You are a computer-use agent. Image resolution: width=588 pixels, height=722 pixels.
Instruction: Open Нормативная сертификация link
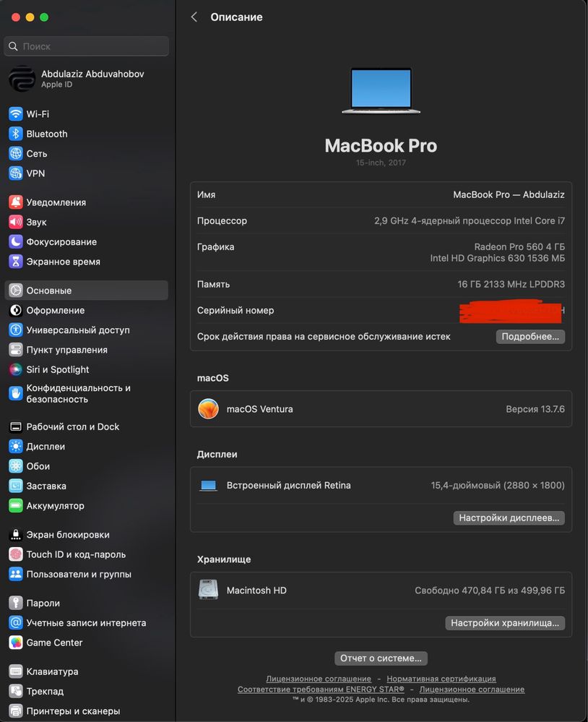click(x=441, y=679)
